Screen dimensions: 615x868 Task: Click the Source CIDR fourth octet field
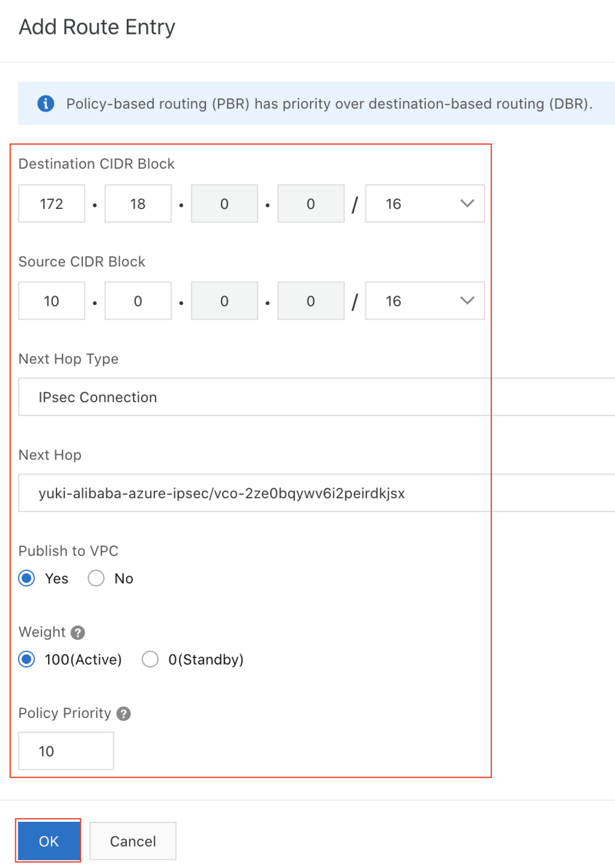[311, 301]
